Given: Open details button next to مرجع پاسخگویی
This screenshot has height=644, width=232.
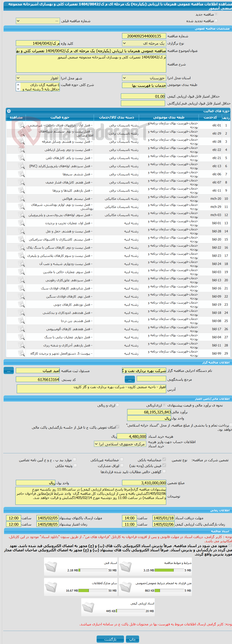Looking at the screenshot, I should (x=130, y=380).
